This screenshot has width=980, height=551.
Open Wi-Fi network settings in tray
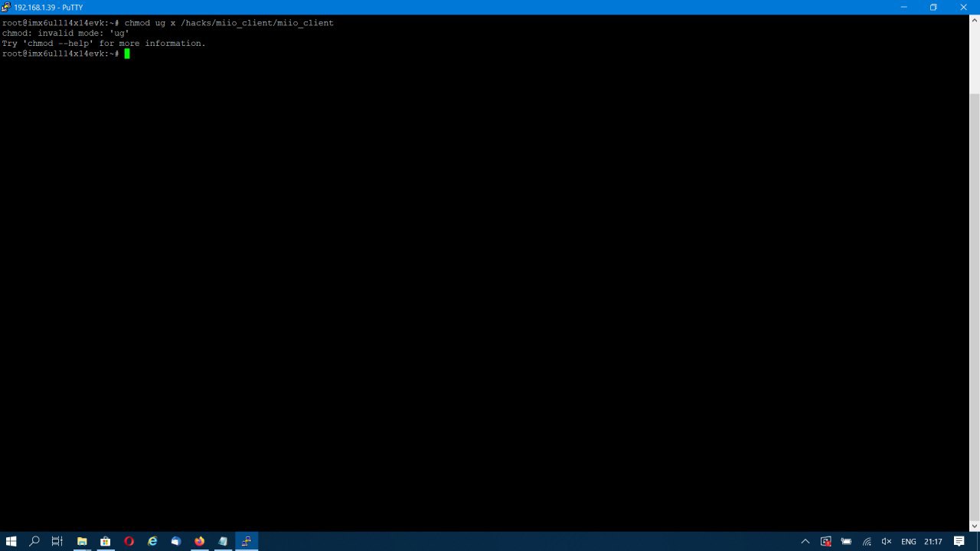click(867, 541)
